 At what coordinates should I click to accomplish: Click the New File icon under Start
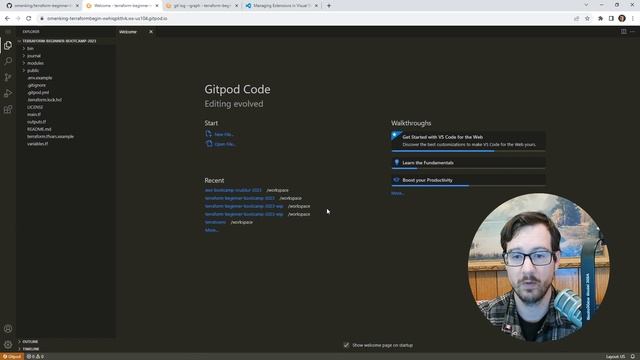point(209,133)
